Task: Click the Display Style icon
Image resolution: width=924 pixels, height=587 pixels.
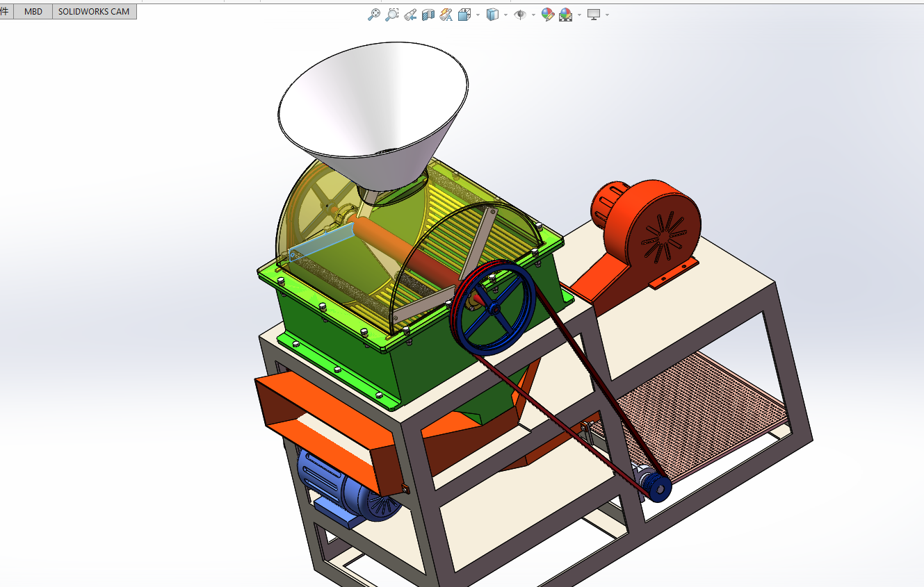Action: pyautogui.click(x=492, y=14)
